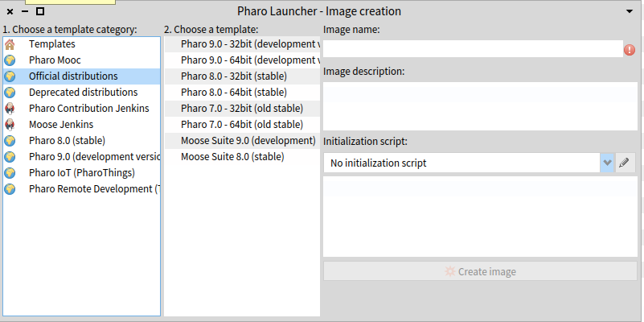
Task: Minimize the Image creation window
Action: point(25,11)
